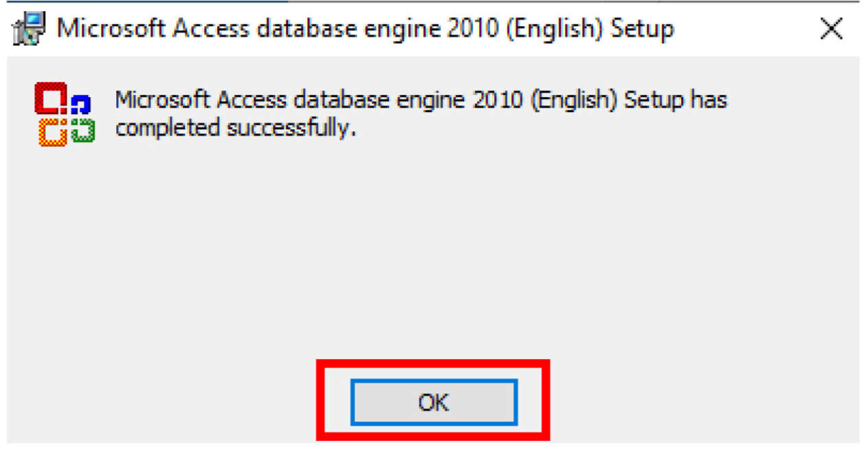Click the red square of the Office logo

pyautogui.click(x=50, y=98)
